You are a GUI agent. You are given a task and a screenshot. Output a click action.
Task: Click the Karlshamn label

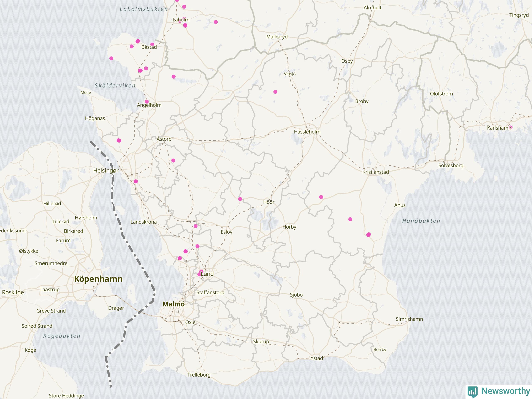pyautogui.click(x=499, y=128)
